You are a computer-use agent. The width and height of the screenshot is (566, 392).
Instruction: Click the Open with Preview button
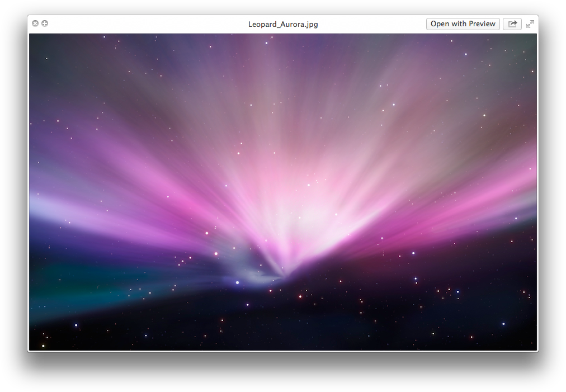[x=463, y=24]
